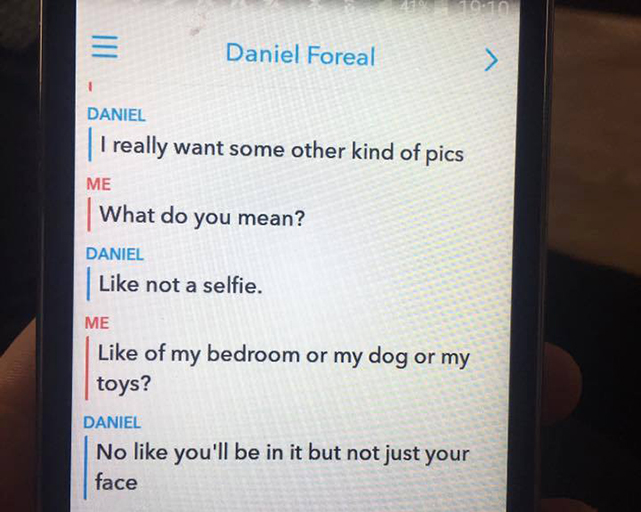Tap the right chevron arrow in header
641x512 pixels.
491,60
